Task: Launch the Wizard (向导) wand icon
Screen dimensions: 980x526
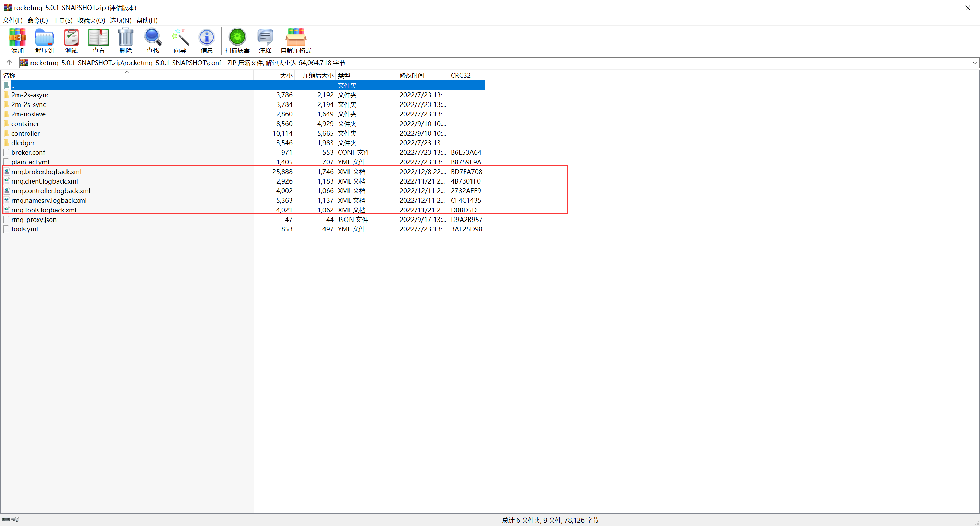Action: pos(180,41)
